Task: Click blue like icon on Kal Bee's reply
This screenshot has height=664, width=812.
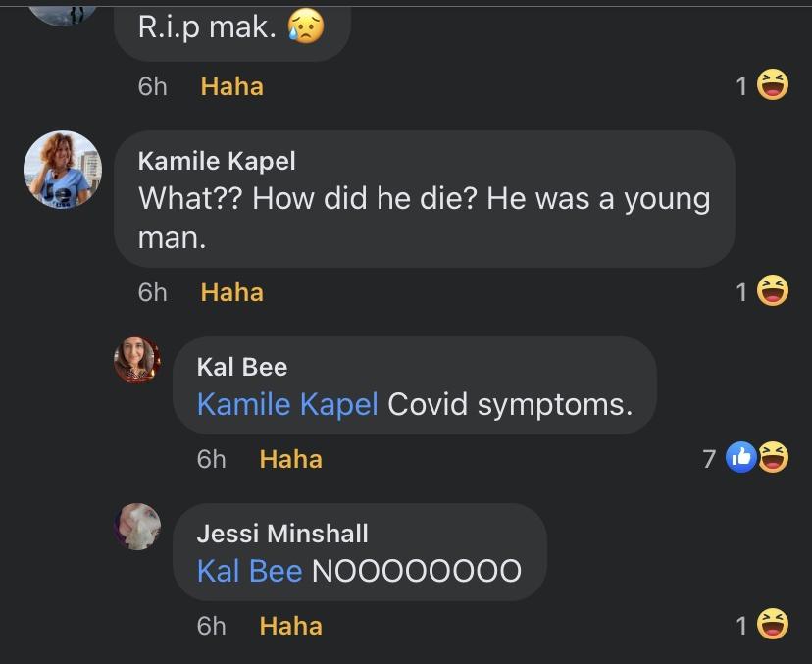Action: 741,458
